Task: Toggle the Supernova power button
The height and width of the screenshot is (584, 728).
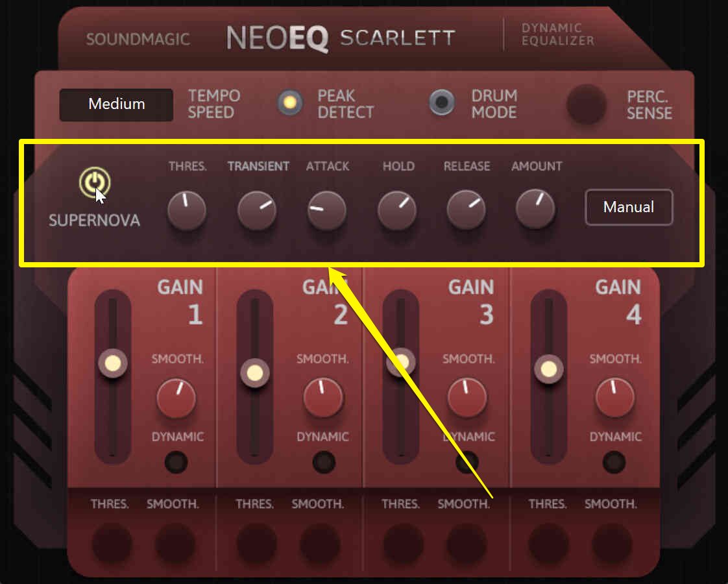Action: (95, 182)
